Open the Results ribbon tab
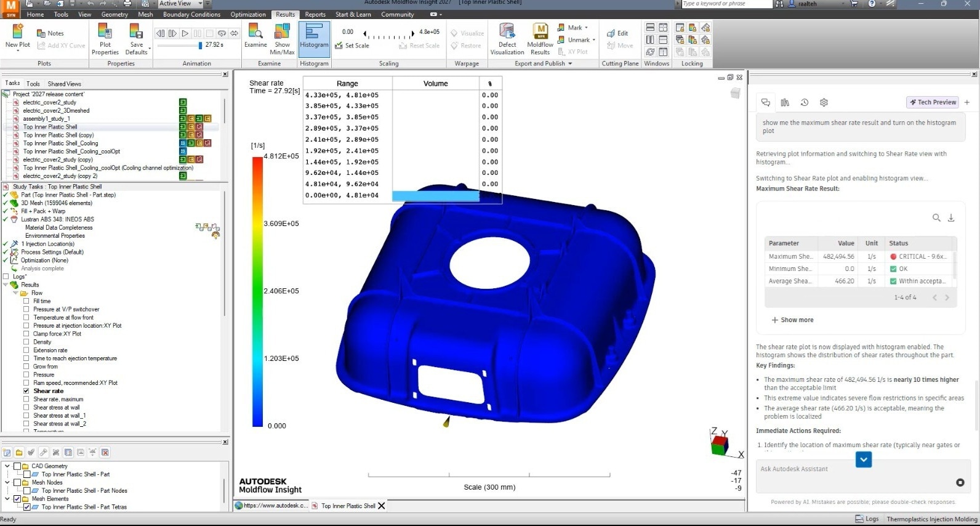This screenshot has height=526, width=980. [x=285, y=14]
